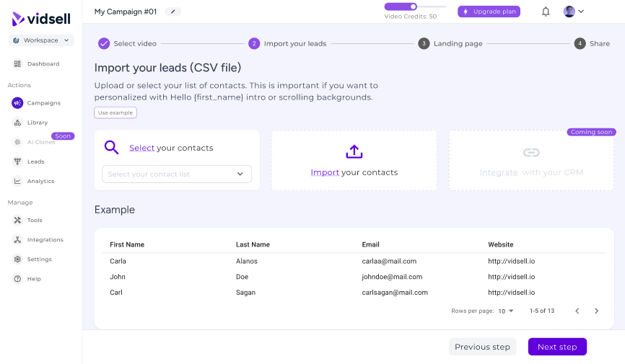625x364 pixels.
Task: Click the Website column header
Action: [501, 244]
